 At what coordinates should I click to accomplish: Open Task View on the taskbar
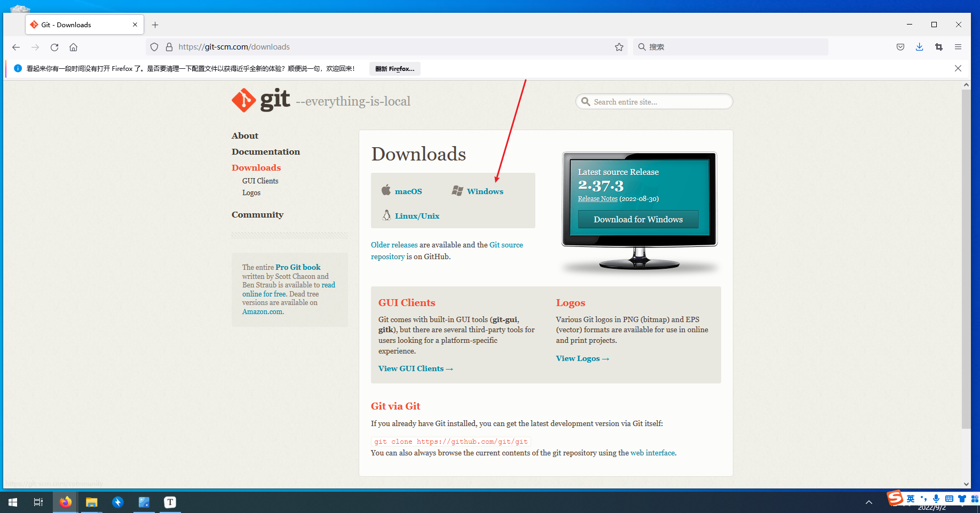pos(38,502)
